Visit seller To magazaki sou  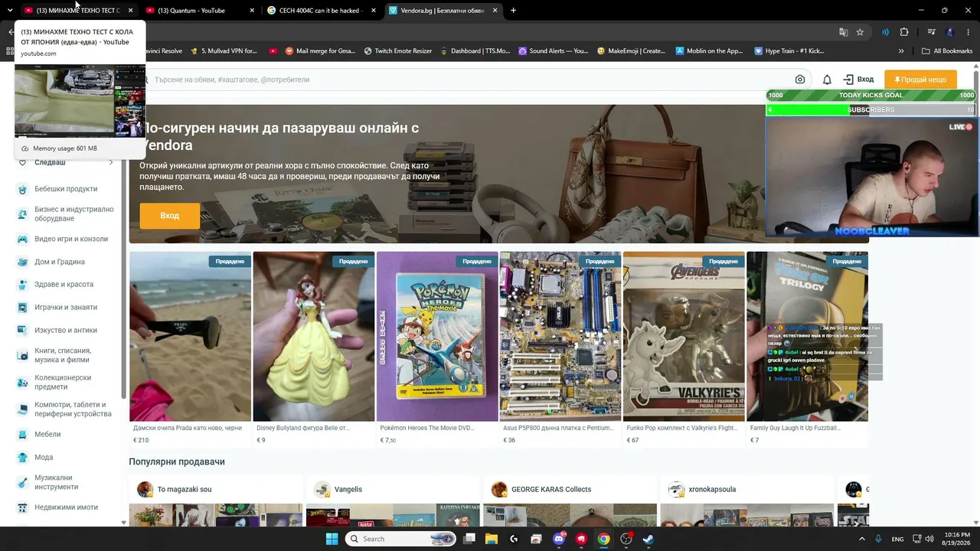(185, 489)
